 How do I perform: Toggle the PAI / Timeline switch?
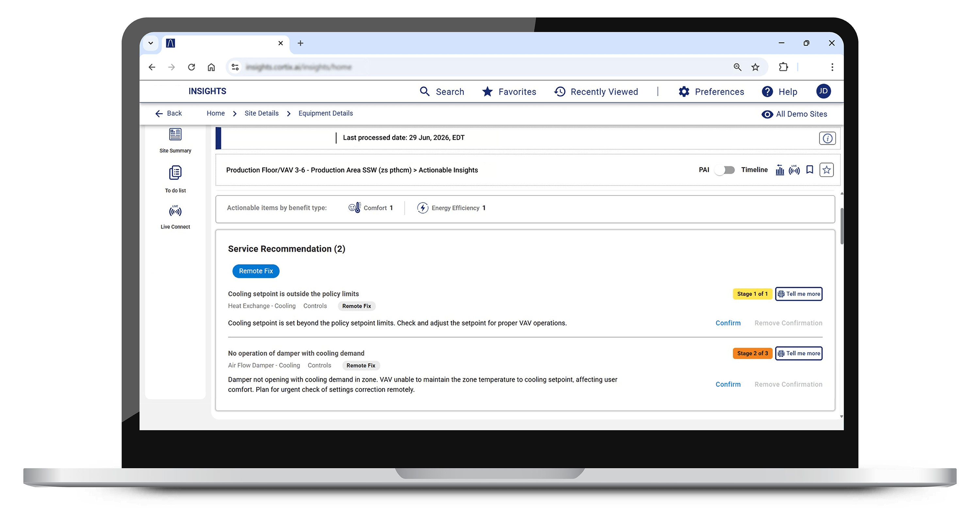(x=725, y=170)
